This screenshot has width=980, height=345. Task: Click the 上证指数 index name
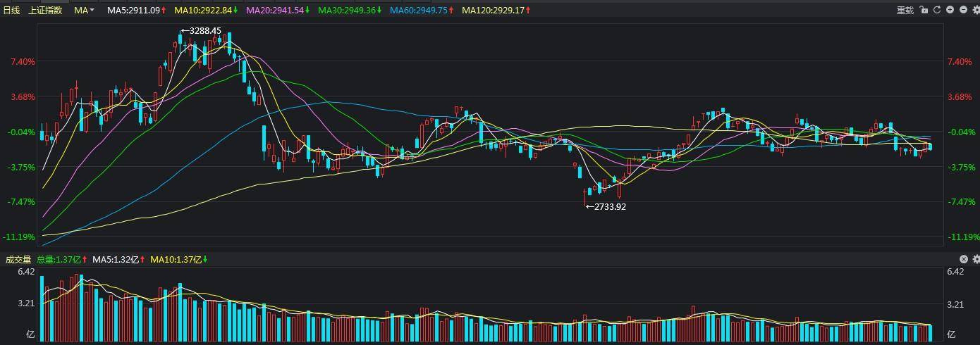(45, 10)
